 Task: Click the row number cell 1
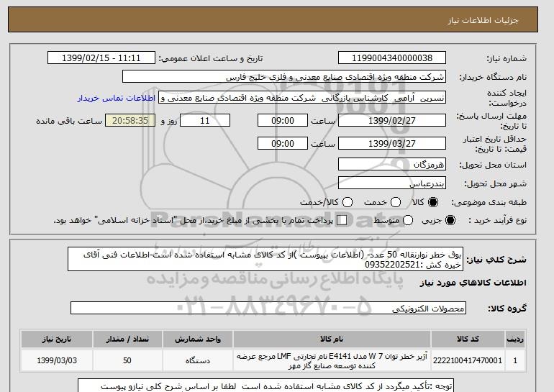click(x=515, y=360)
